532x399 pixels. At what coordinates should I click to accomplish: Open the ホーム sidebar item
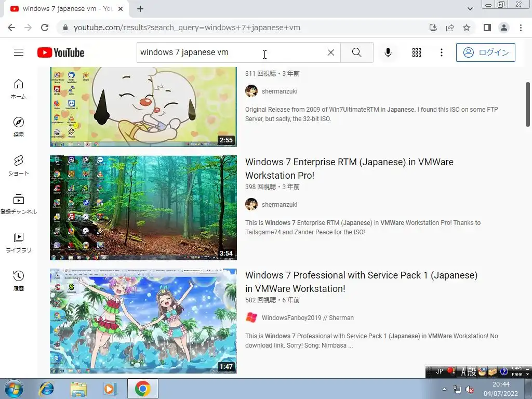(x=19, y=89)
